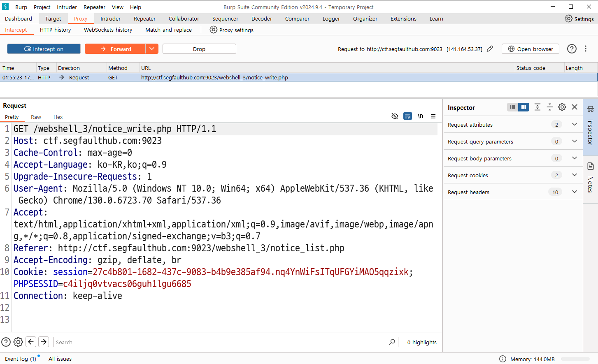Switch request view to Raw
The image size is (598, 364).
(36, 117)
